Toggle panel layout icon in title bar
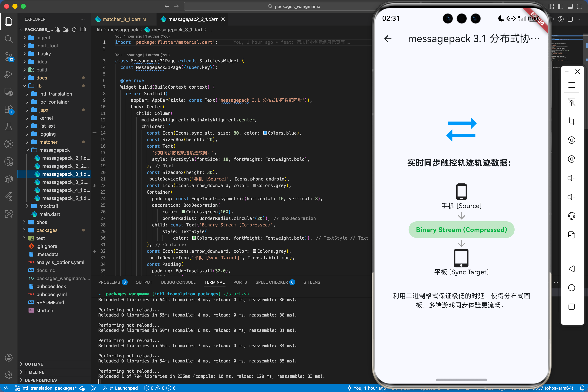Screen dimensions: 588x392 click(570, 6)
